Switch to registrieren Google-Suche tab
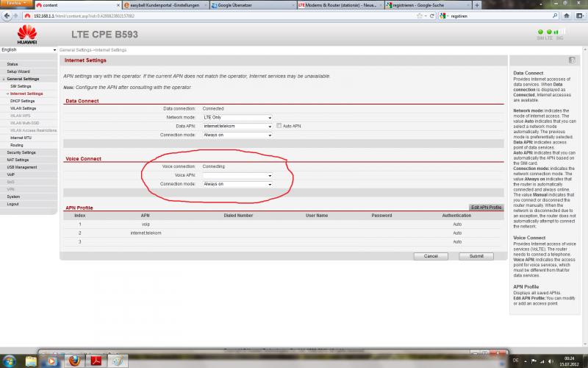The width and height of the screenshot is (588, 368). pos(428,5)
